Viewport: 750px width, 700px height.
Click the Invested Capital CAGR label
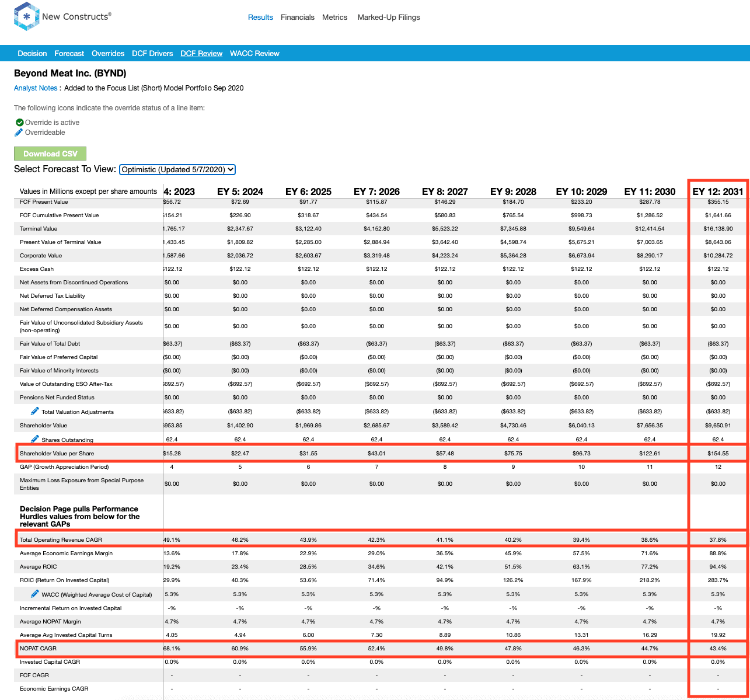pos(50,661)
